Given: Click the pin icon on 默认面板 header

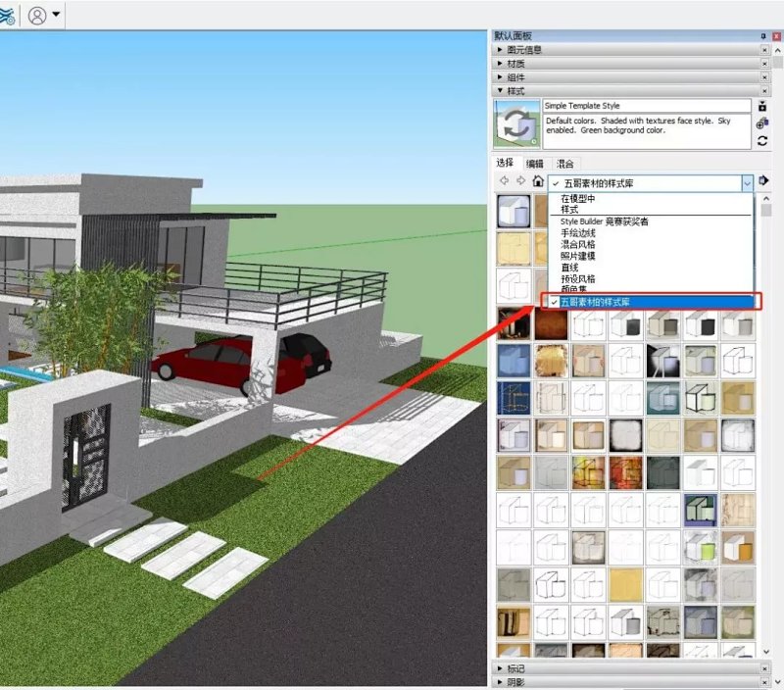Looking at the screenshot, I should 763,36.
